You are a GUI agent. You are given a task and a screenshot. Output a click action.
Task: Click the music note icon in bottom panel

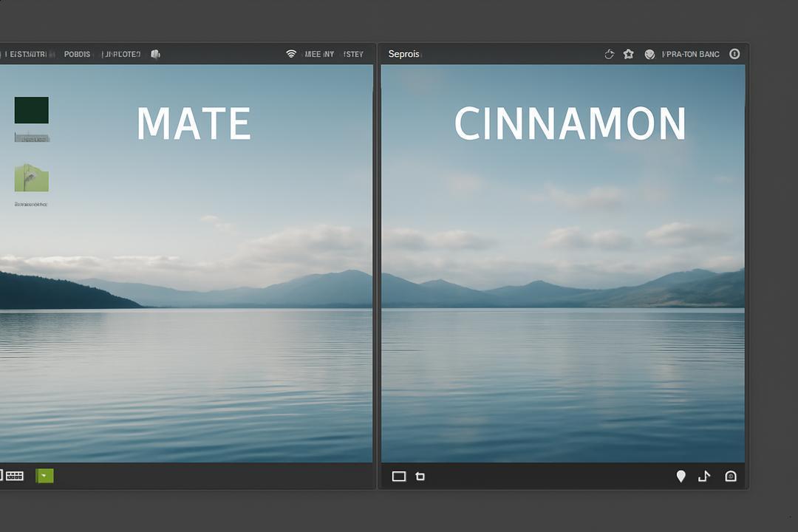pyautogui.click(x=704, y=476)
